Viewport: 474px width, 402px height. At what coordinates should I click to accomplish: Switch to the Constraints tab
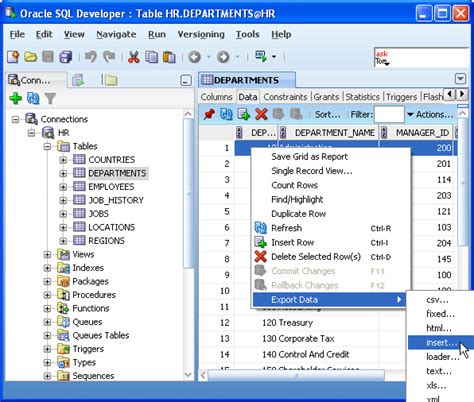click(285, 97)
